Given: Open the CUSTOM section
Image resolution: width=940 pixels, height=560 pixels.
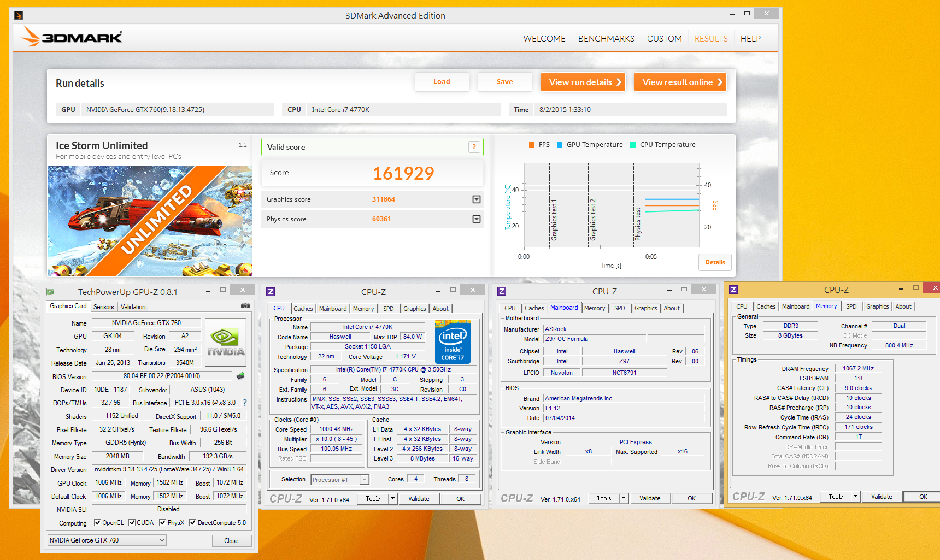Looking at the screenshot, I should (x=665, y=39).
